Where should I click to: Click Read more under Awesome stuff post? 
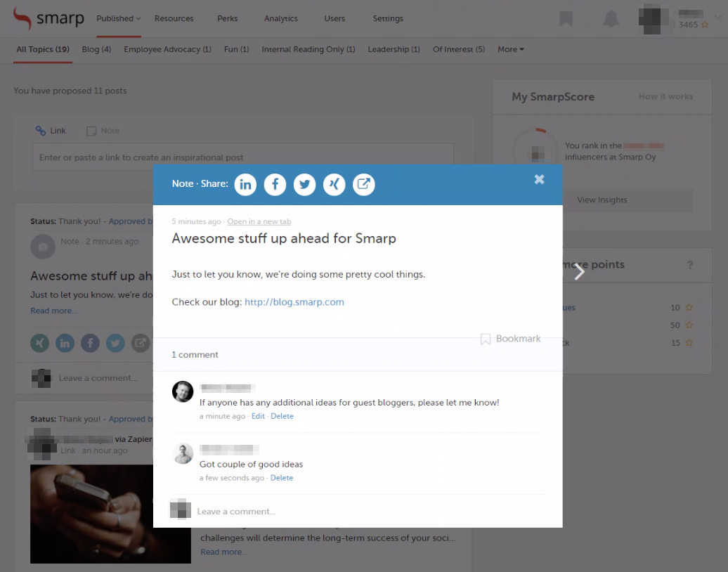(x=54, y=311)
